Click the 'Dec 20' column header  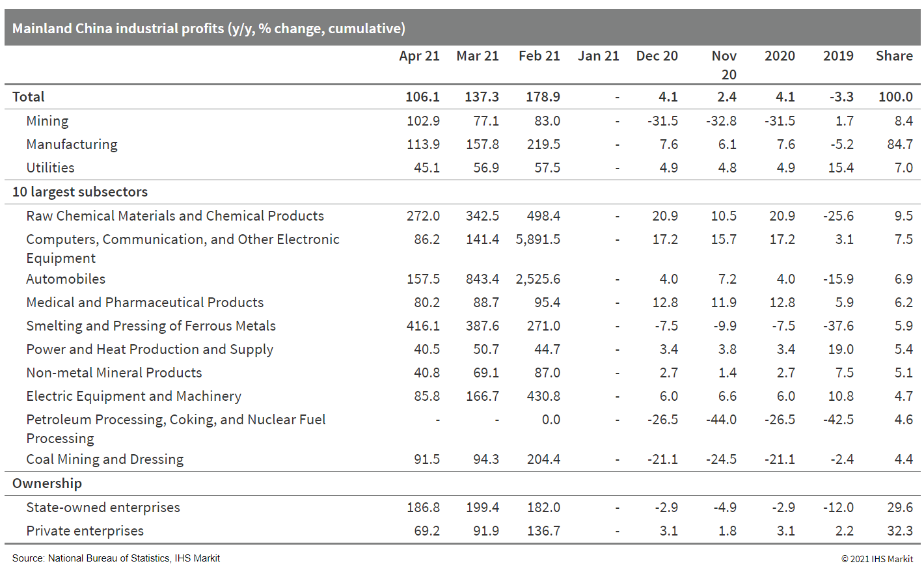(x=657, y=56)
